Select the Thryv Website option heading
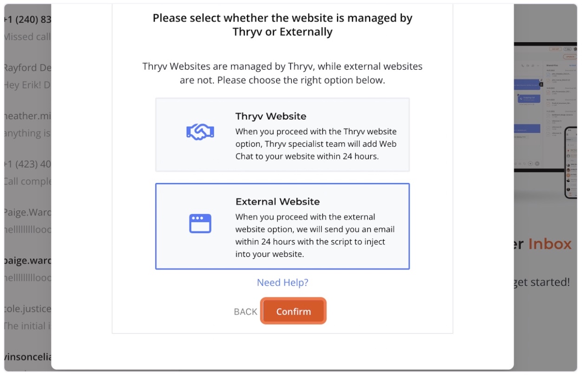Image resolution: width=588 pixels, height=380 pixels. pyautogui.click(x=271, y=116)
